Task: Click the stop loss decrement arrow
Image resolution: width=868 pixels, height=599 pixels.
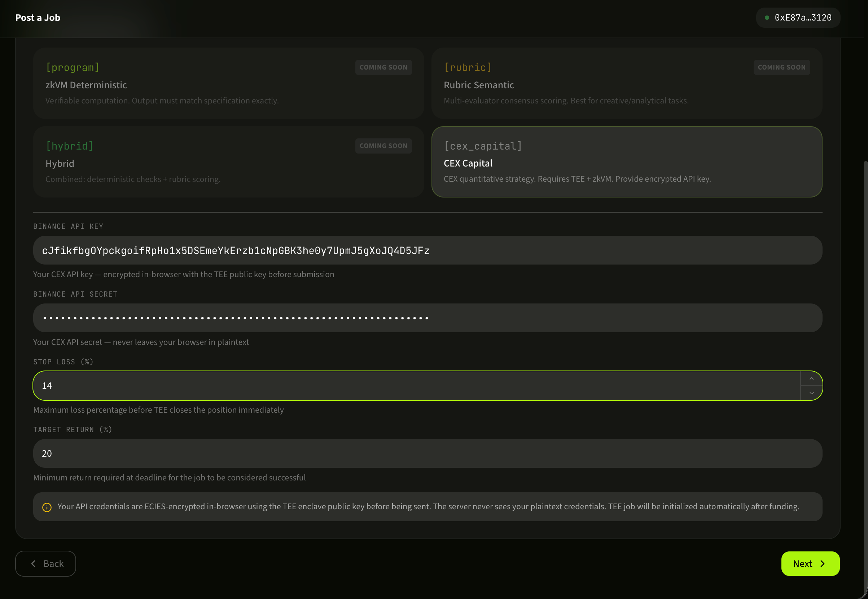Action: [x=812, y=393]
